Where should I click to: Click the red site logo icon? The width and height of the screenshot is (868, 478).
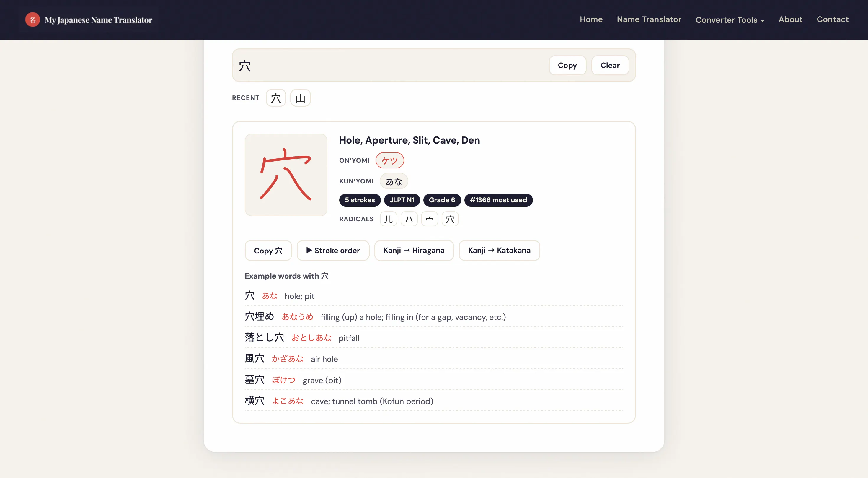(x=32, y=19)
